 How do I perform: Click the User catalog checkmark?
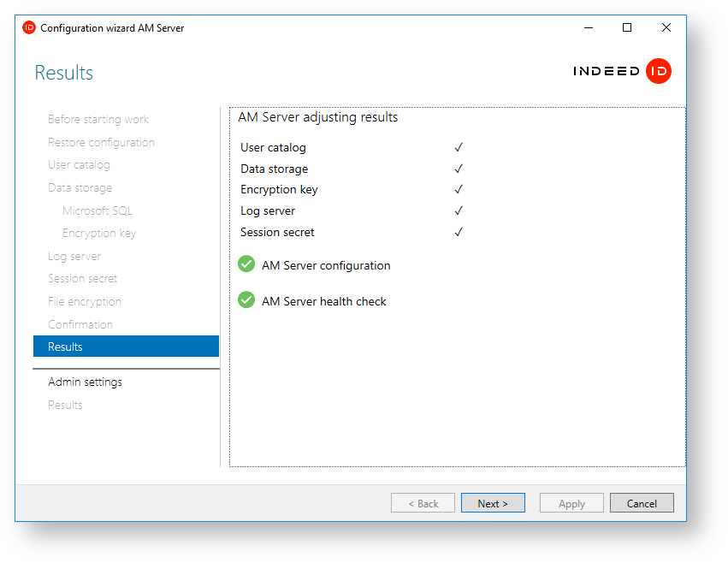459,147
